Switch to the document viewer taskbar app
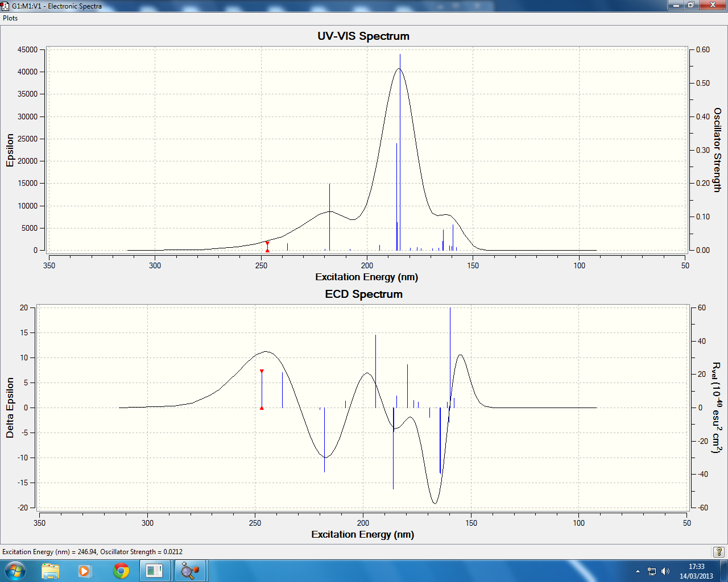 [x=154, y=571]
